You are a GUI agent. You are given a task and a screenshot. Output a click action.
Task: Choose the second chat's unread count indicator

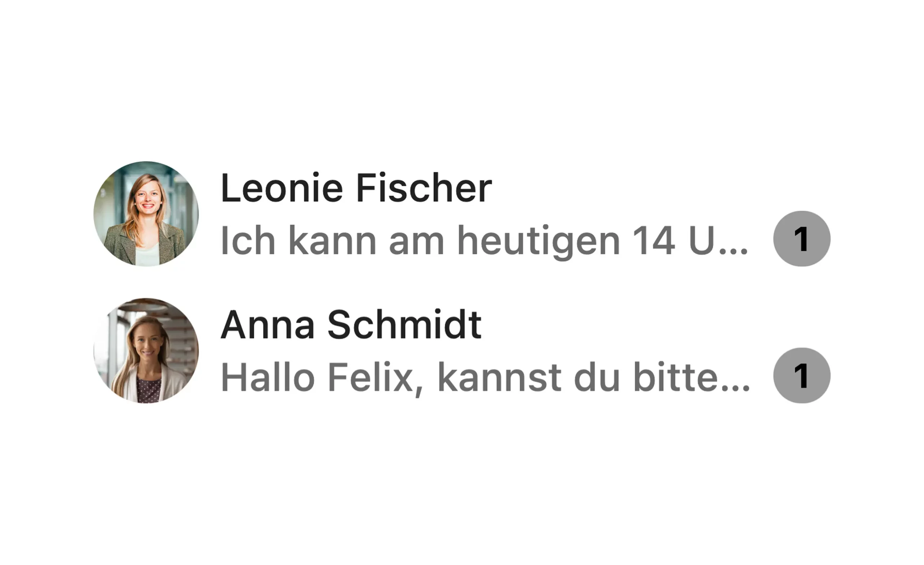coord(802,375)
